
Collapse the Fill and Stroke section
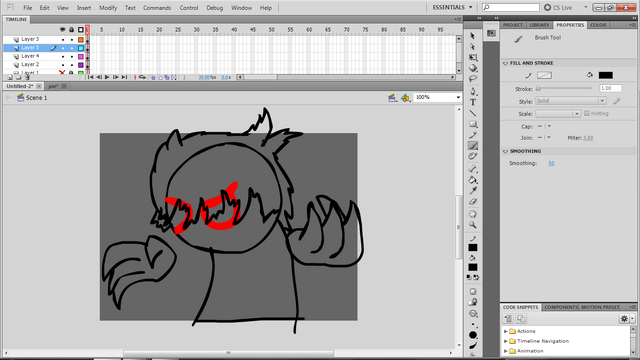pyautogui.click(x=505, y=63)
